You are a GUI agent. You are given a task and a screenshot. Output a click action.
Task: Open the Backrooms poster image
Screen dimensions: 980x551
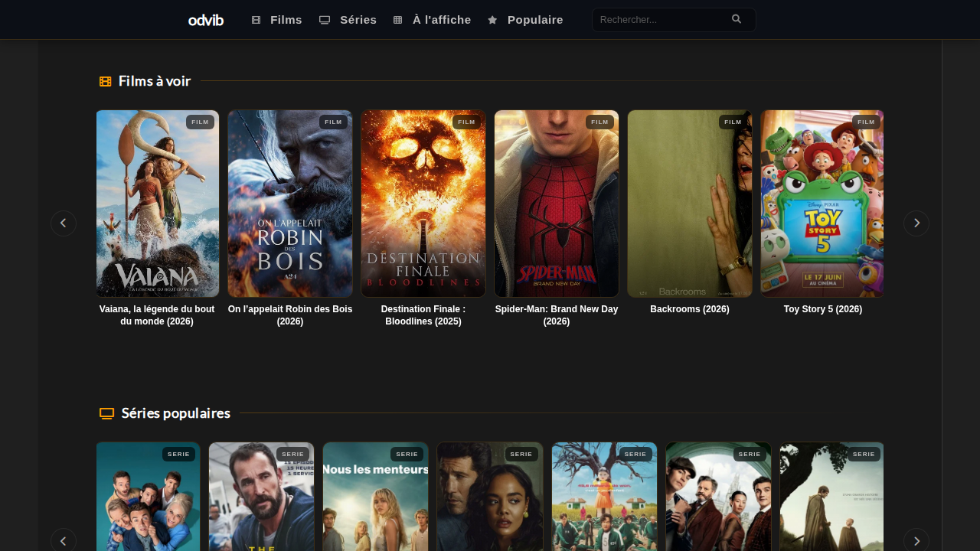click(x=690, y=204)
